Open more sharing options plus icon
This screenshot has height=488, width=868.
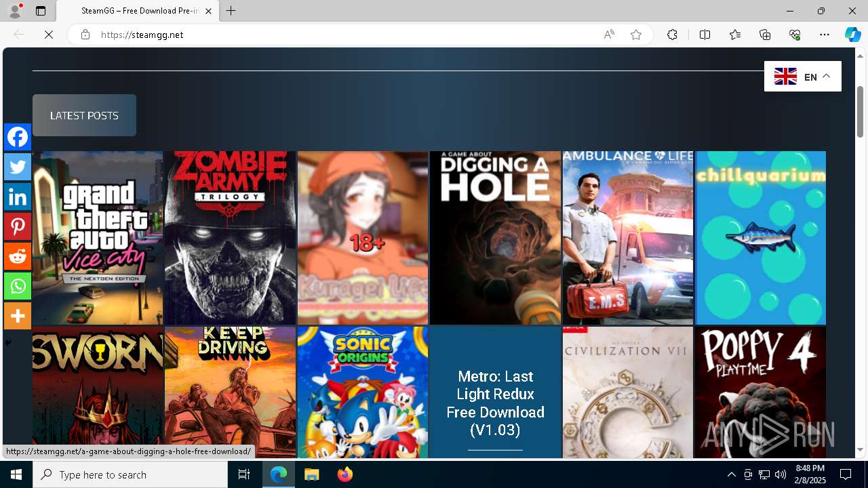coord(18,316)
